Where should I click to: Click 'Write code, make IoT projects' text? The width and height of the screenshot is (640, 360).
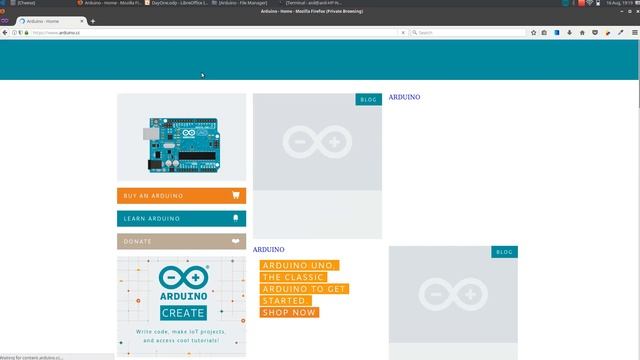click(x=180, y=332)
